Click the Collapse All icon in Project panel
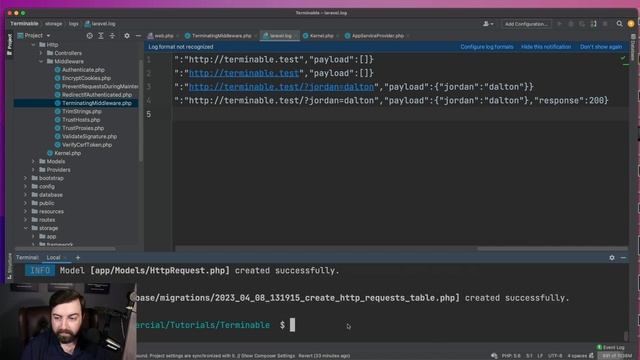640x360 pixels. pos(112,36)
